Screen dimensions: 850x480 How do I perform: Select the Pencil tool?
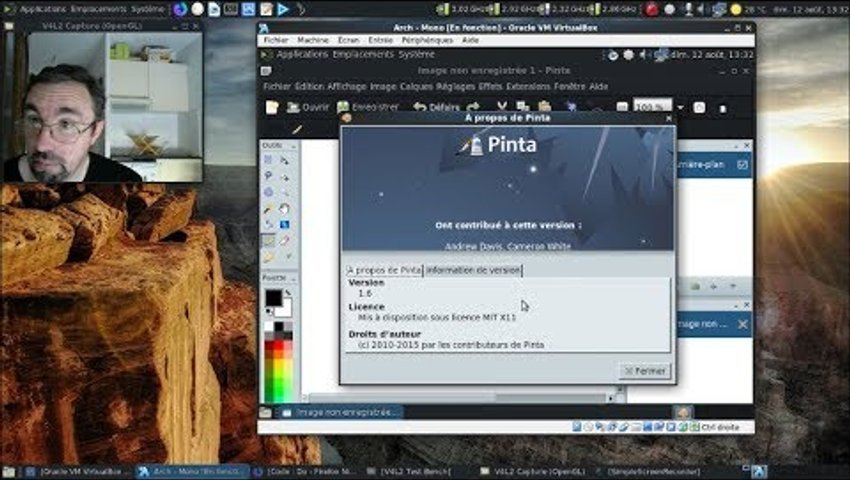[268, 257]
